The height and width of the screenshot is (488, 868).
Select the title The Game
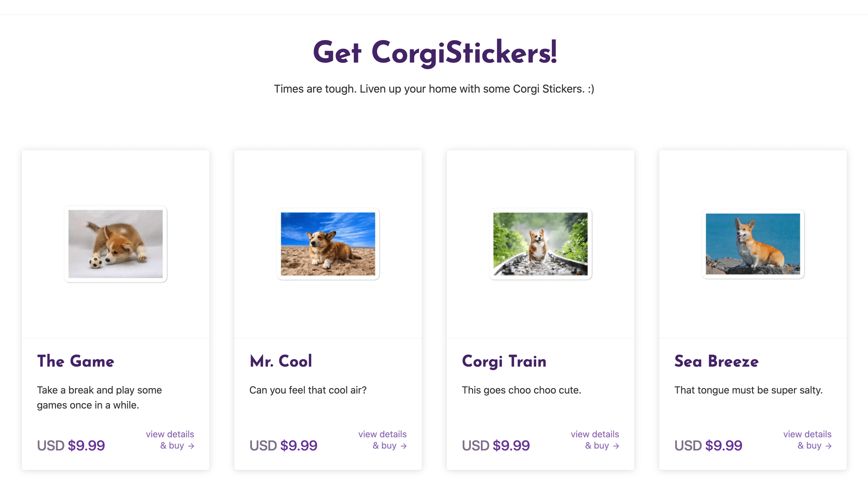(76, 361)
